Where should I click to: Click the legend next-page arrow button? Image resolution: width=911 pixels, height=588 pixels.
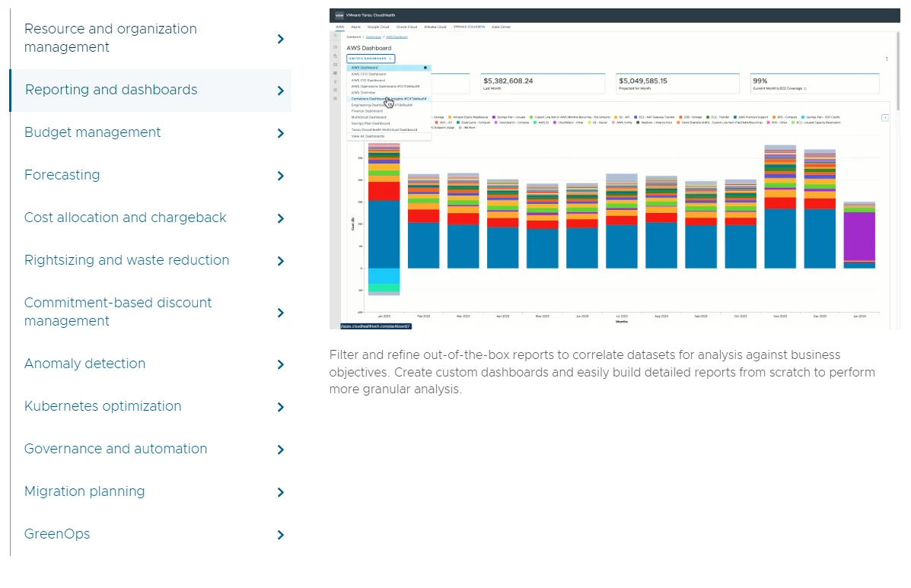885,118
